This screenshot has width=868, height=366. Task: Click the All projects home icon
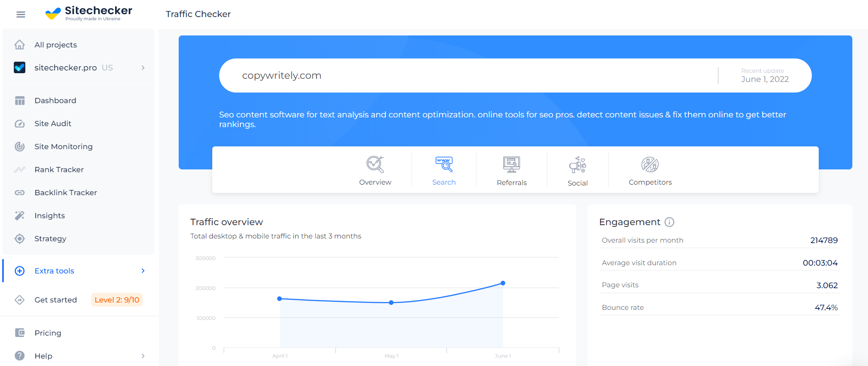tap(19, 45)
